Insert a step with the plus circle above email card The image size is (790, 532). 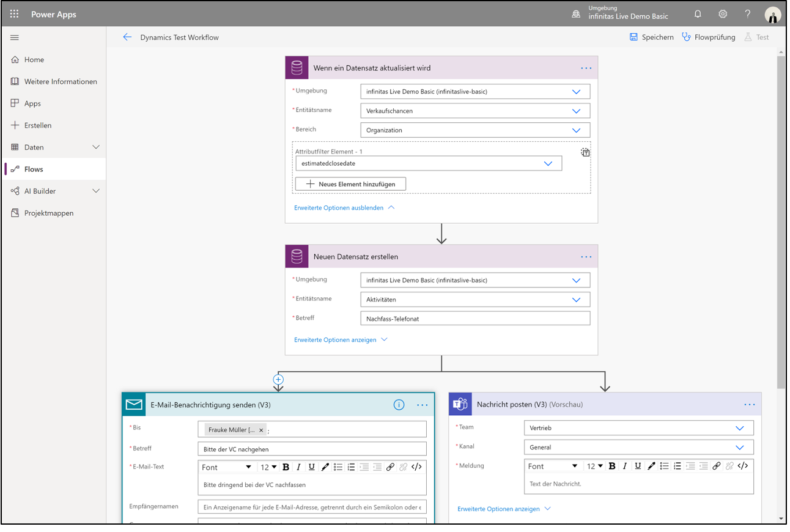tap(278, 380)
